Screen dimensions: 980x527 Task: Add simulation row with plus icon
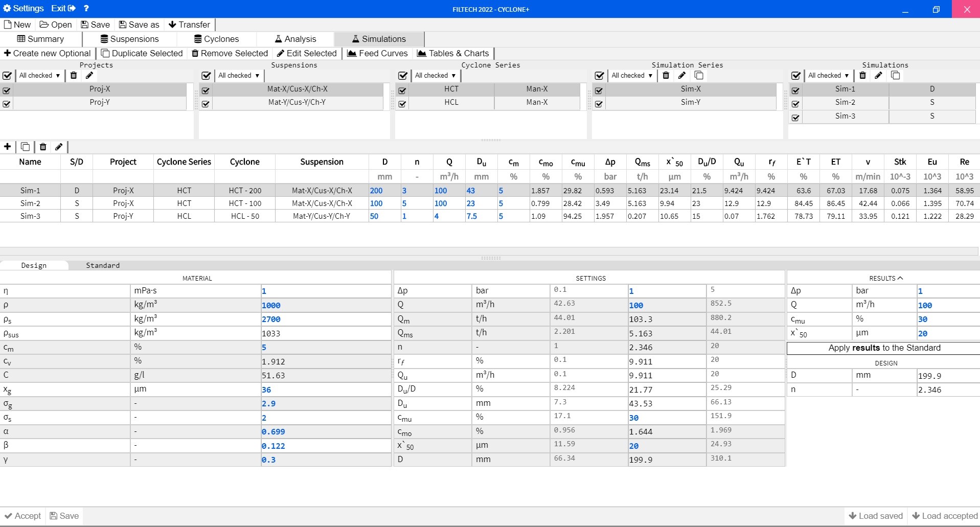[8, 147]
